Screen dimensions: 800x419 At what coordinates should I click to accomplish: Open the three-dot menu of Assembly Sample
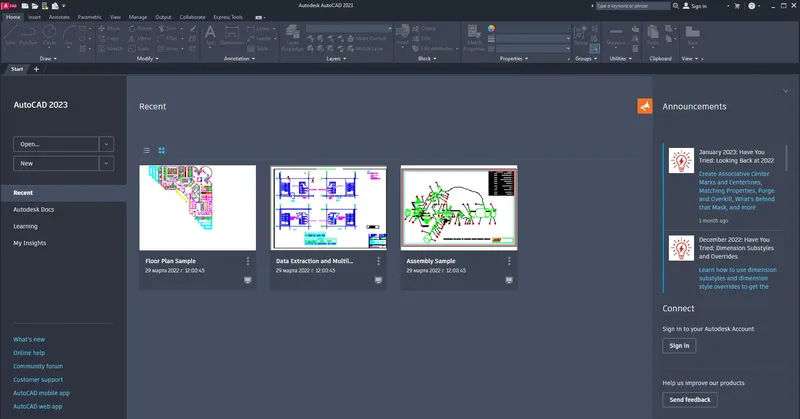pyautogui.click(x=509, y=261)
